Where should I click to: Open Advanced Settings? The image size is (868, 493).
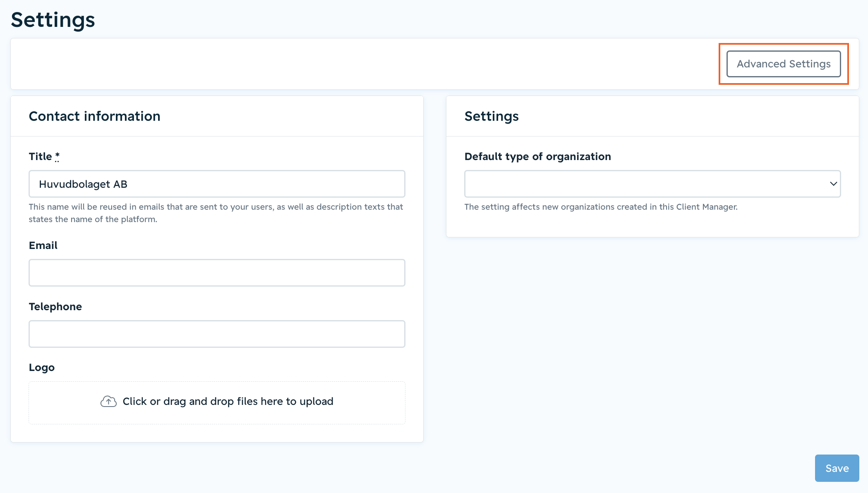(784, 64)
